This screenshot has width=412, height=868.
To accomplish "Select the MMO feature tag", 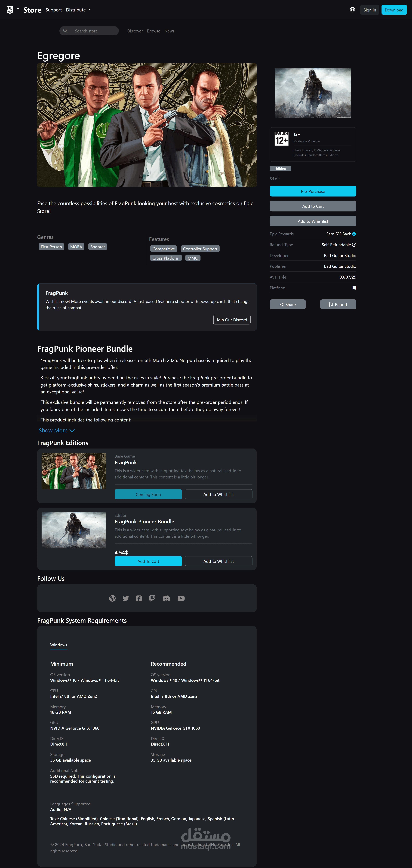I will (193, 258).
